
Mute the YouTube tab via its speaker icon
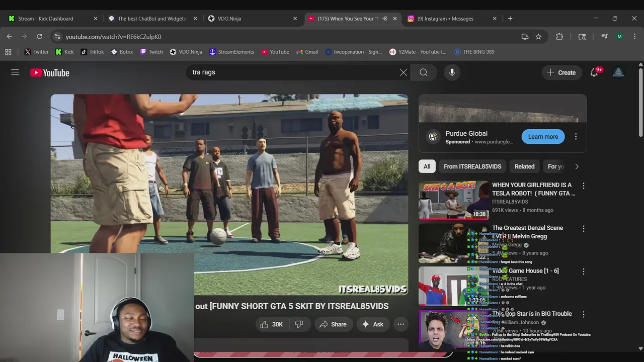pyautogui.click(x=385, y=19)
